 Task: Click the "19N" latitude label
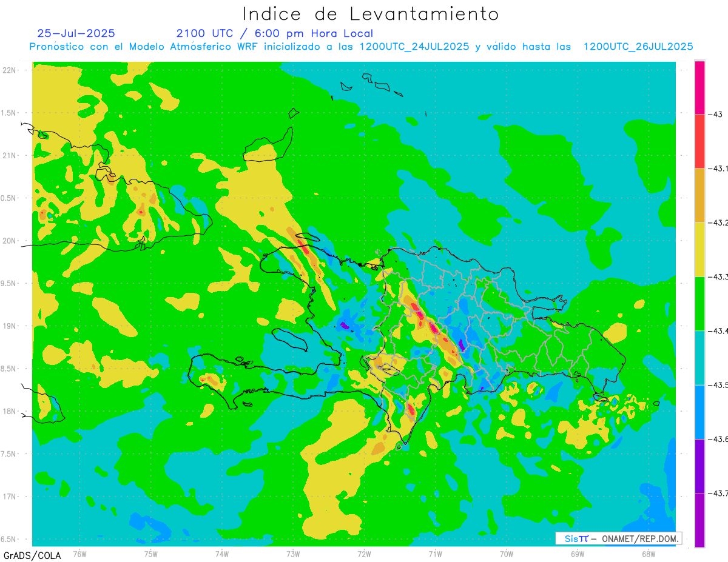(x=10, y=326)
